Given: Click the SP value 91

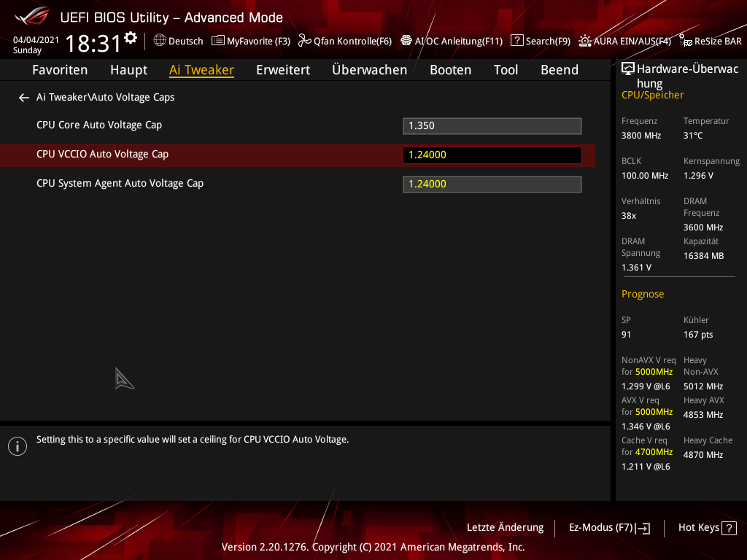Looking at the screenshot, I should (x=626, y=335).
